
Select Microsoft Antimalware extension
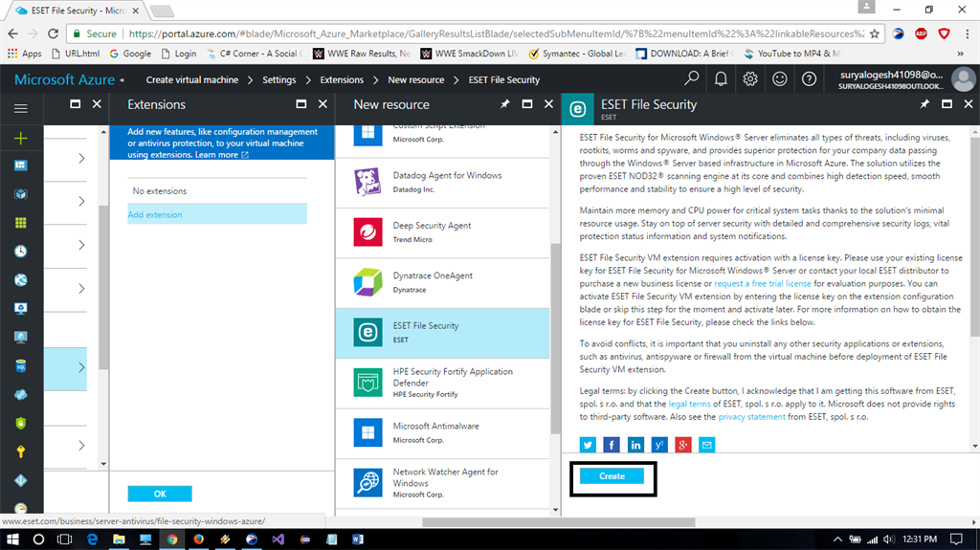pyautogui.click(x=442, y=433)
